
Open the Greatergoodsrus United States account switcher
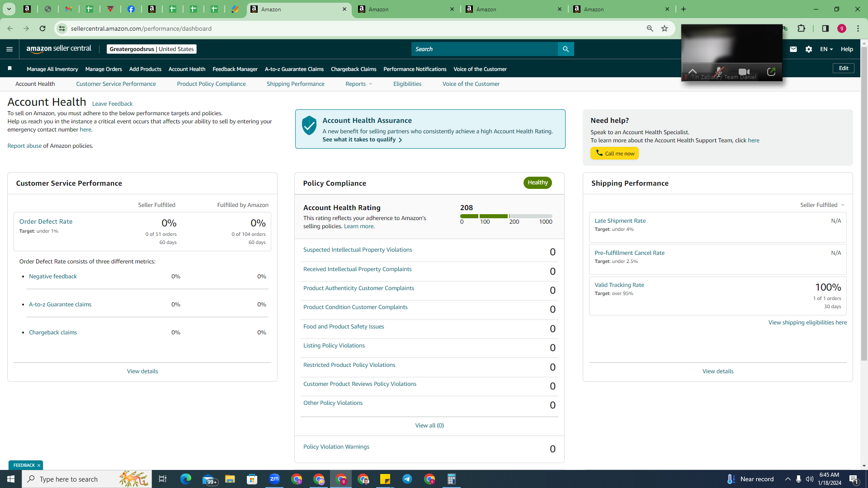tap(152, 49)
